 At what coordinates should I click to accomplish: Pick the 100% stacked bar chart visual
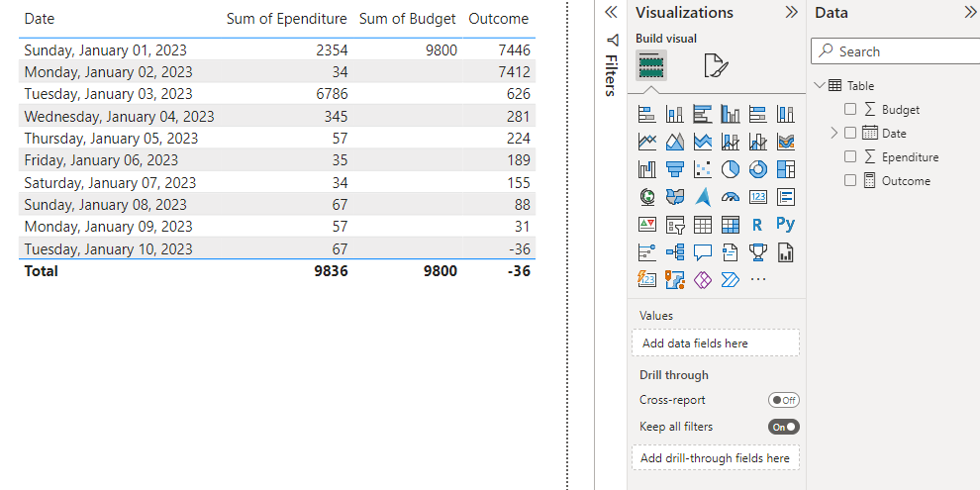pyautogui.click(x=757, y=115)
